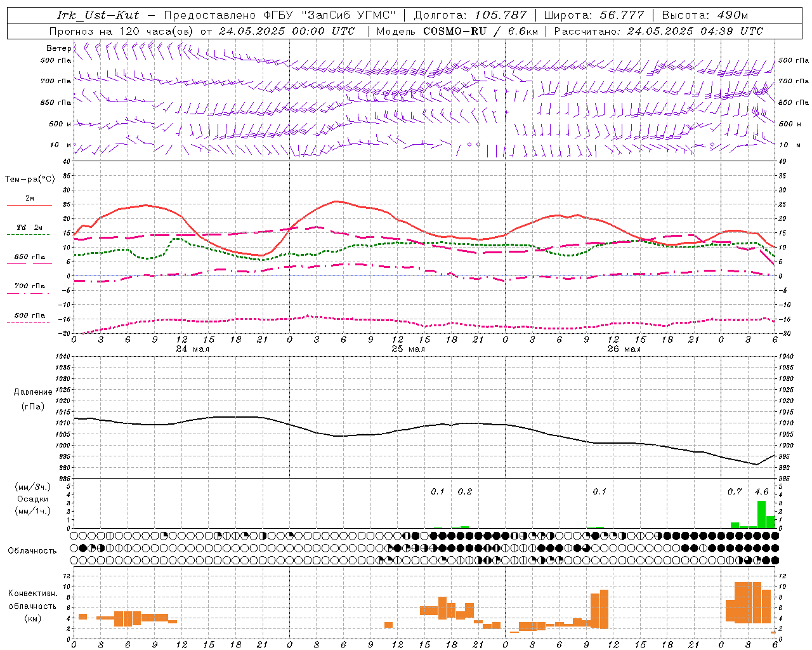
Task: Click the forecast start text 24.05.2025 00:00 UTC
Action: coord(287,30)
